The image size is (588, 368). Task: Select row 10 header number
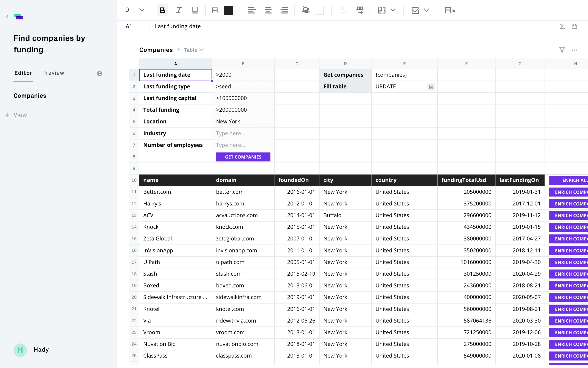[134, 180]
